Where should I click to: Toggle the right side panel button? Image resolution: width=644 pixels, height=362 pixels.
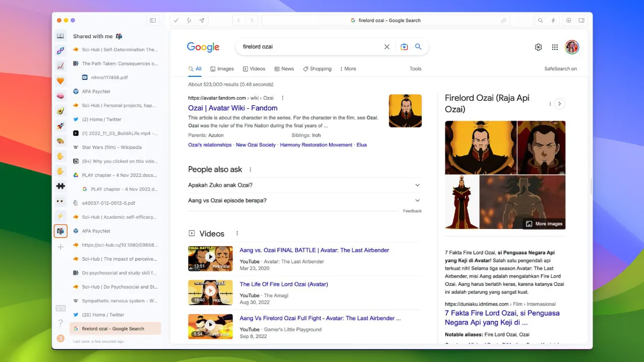[581, 20]
